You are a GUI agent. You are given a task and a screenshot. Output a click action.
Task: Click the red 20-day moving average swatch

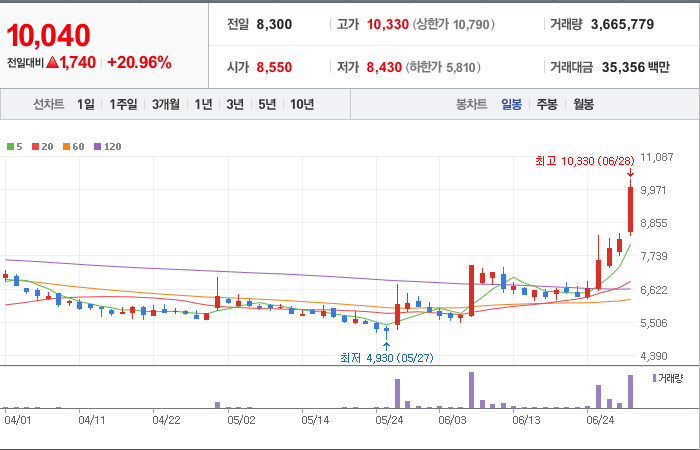pyautogui.click(x=36, y=146)
